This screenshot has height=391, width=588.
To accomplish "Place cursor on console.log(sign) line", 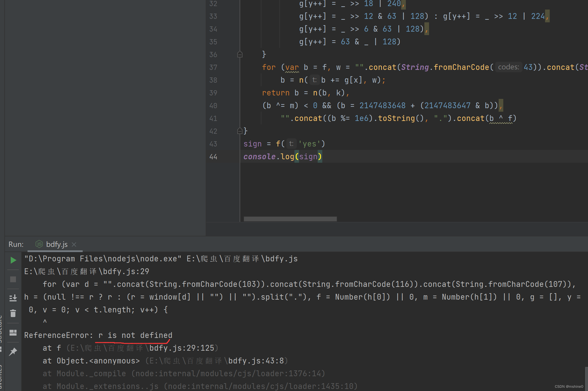I will 283,157.
